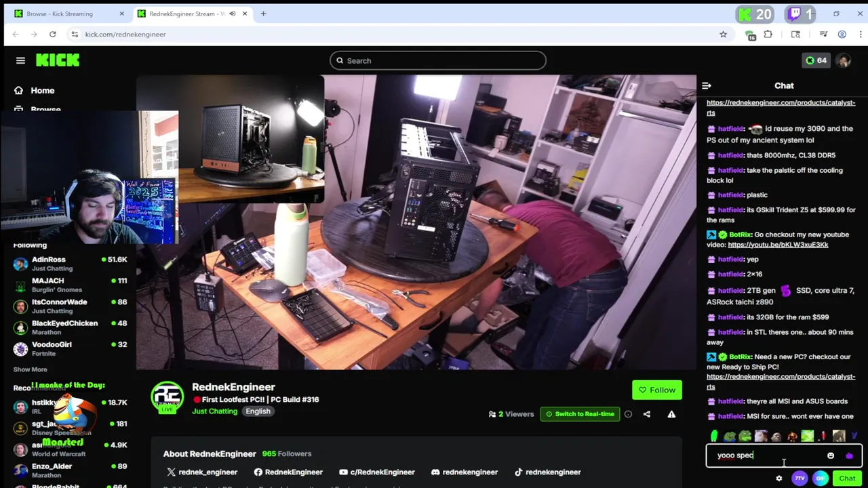This screenshot has width=868, height=488.
Task: Click the address bar URL kick.com/rednekengineer
Action: pos(125,34)
